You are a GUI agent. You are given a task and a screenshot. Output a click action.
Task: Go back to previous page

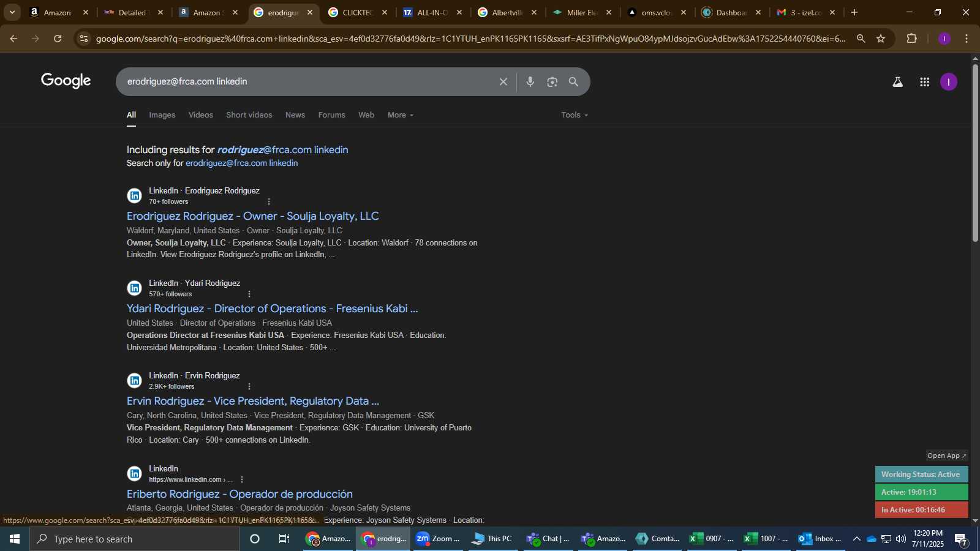point(13,39)
